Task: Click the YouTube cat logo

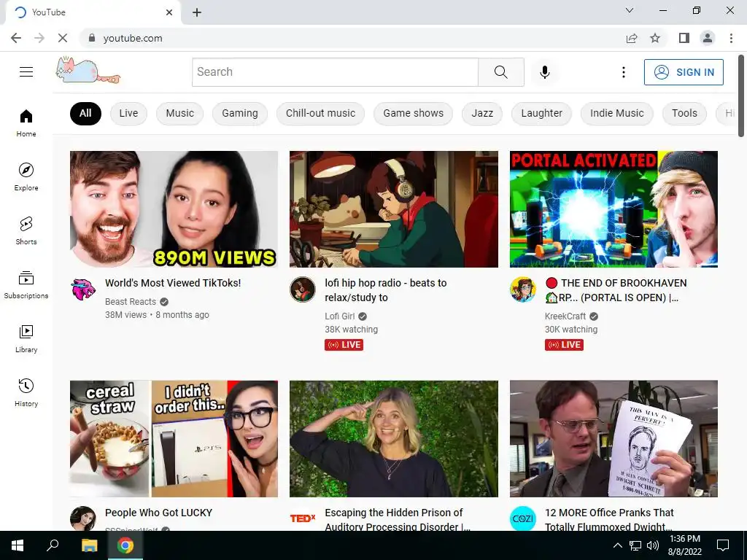Action: click(x=88, y=71)
